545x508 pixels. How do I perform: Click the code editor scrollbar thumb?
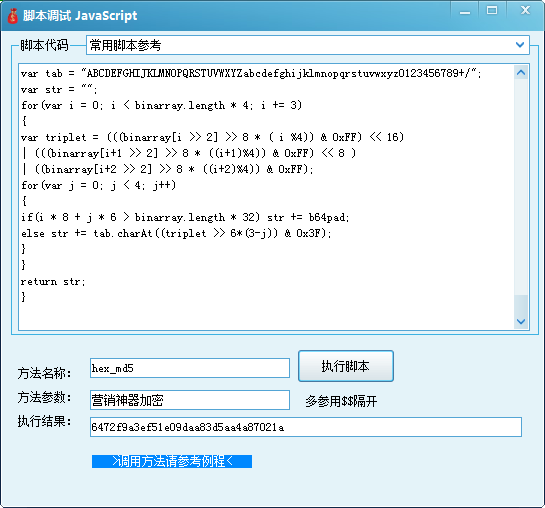pos(521,305)
